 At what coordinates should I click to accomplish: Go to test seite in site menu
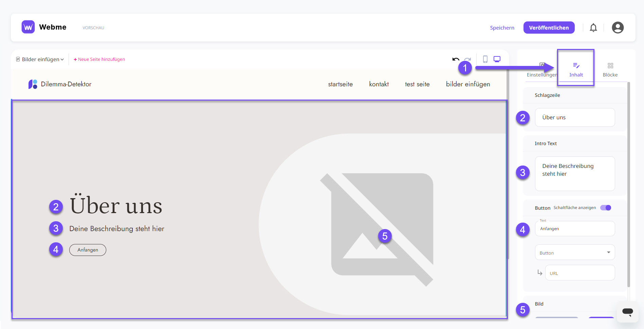tap(417, 84)
